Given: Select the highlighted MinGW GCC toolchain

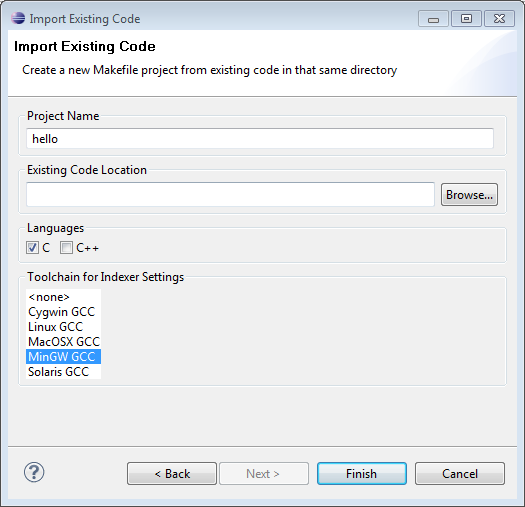Looking at the screenshot, I should [63, 357].
